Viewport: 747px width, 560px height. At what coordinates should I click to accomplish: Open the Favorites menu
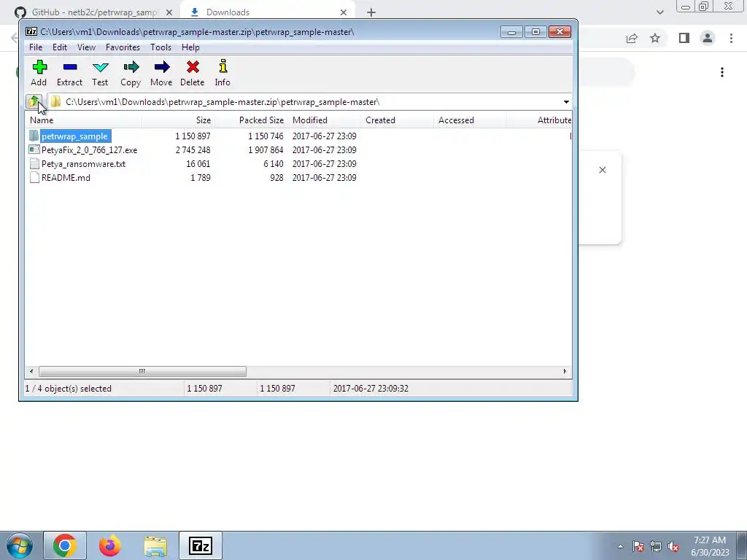(x=123, y=47)
